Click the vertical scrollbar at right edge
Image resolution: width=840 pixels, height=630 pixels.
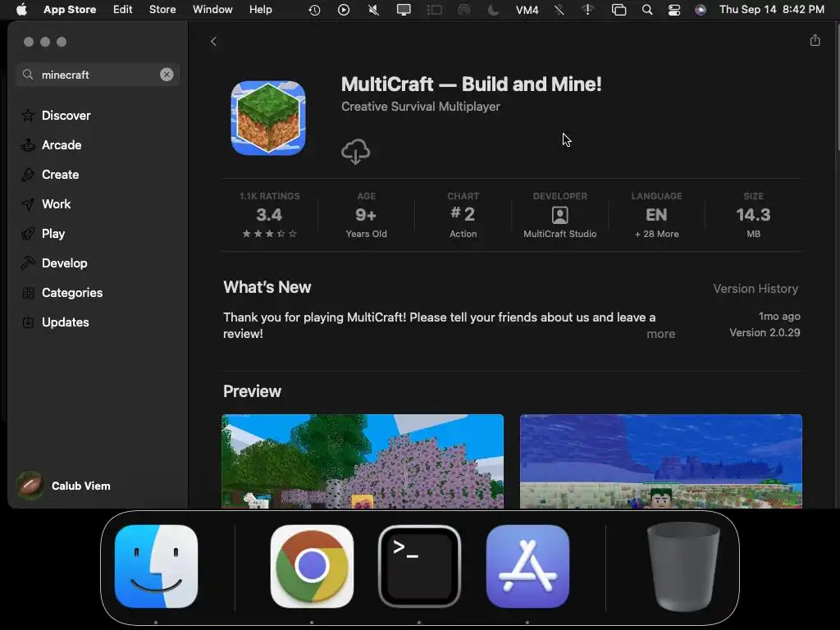click(x=837, y=89)
